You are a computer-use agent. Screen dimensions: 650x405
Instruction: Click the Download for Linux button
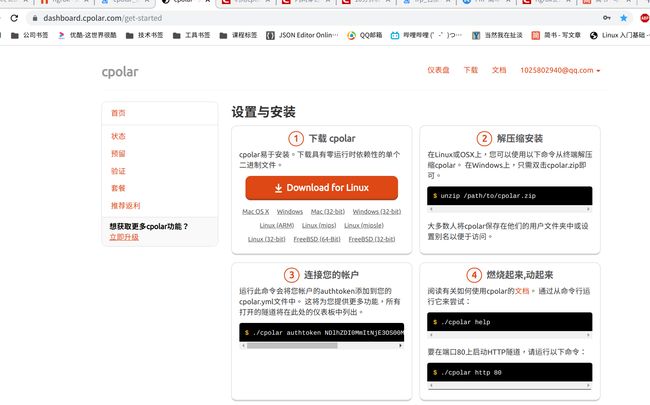tap(322, 188)
